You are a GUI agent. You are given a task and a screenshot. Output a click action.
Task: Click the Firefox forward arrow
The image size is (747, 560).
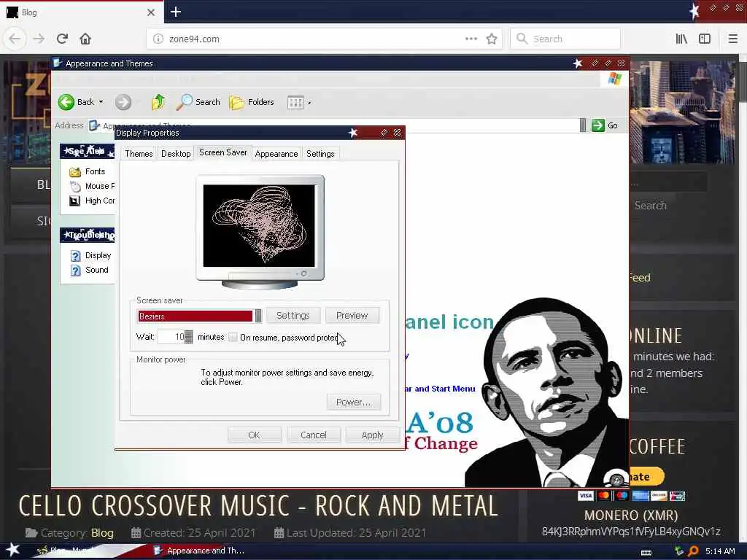click(39, 39)
